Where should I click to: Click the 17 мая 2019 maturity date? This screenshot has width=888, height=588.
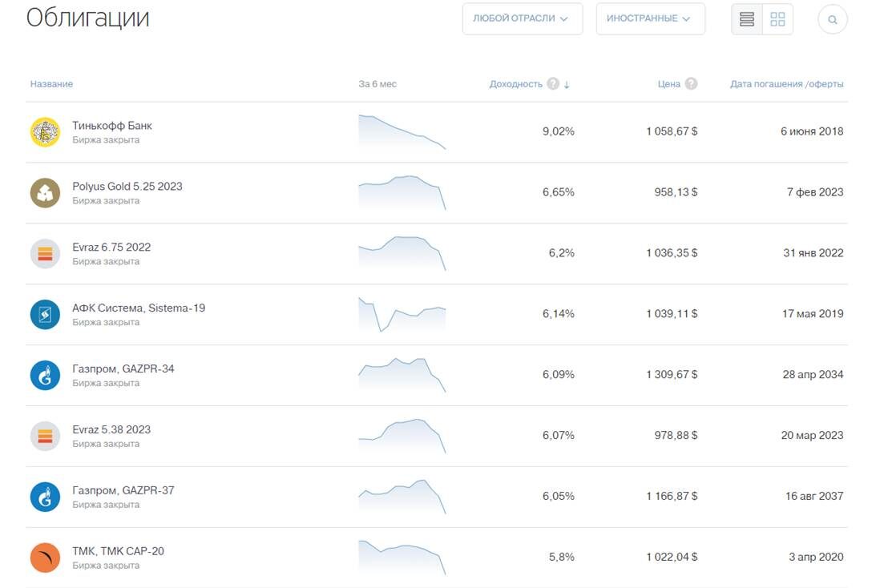click(x=813, y=314)
